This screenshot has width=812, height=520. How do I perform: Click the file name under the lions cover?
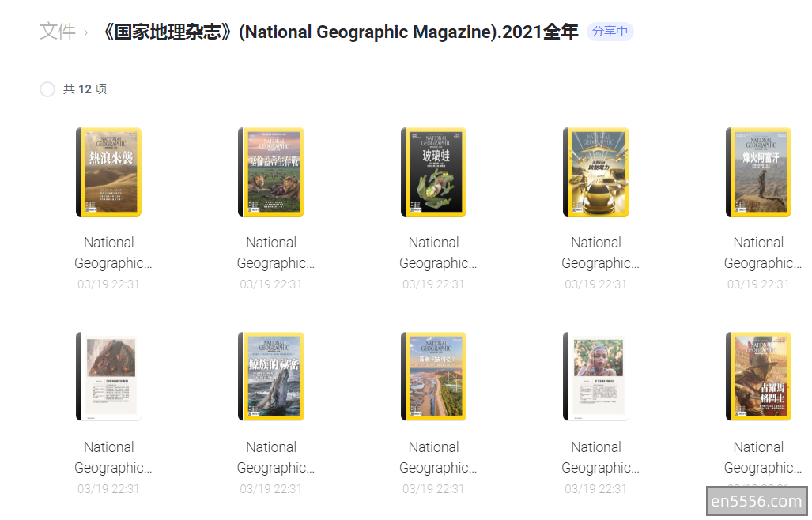[x=275, y=253]
